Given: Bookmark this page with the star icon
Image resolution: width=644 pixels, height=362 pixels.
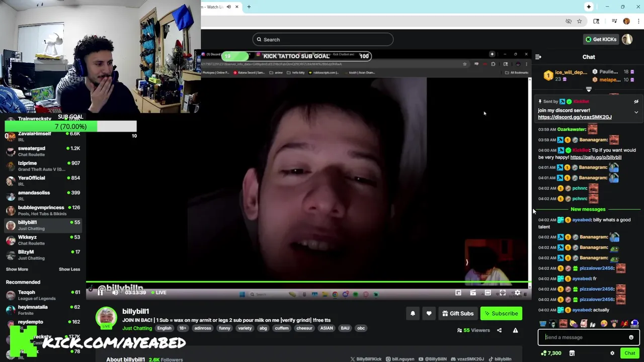Looking at the screenshot, I should pos(579,21).
